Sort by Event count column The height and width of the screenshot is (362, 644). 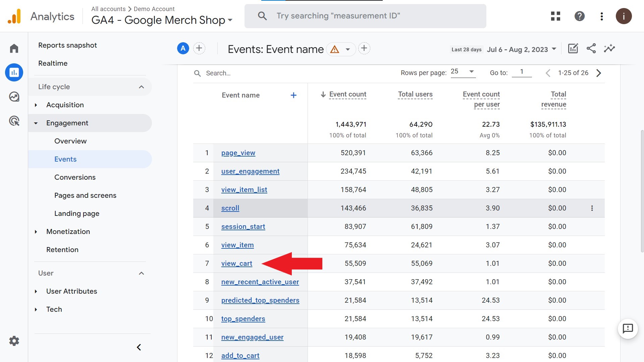(347, 95)
